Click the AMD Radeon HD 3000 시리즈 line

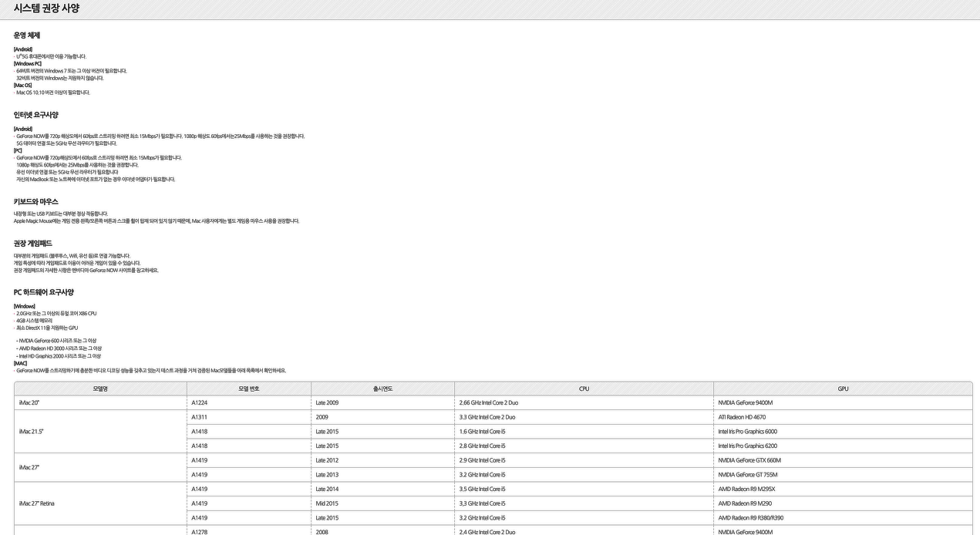[59, 348]
